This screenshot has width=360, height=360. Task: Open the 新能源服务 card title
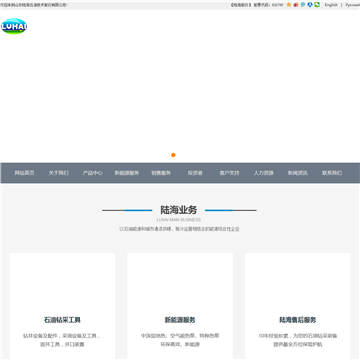[x=180, y=320]
